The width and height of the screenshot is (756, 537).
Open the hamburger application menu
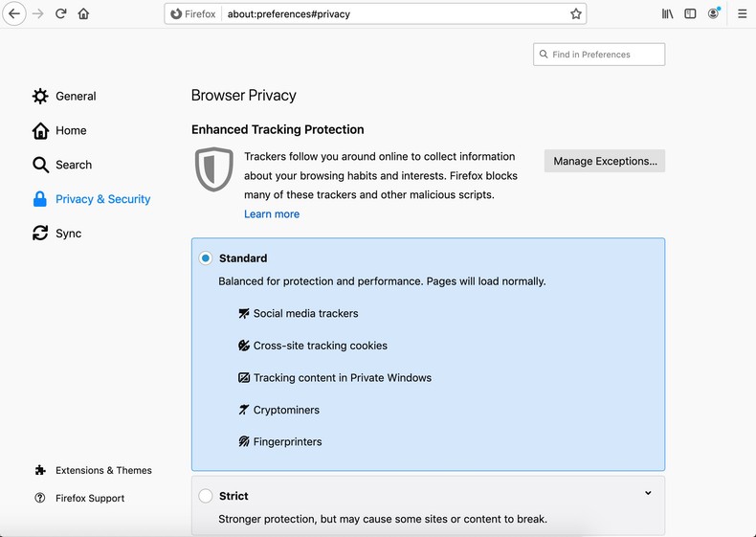pos(742,14)
